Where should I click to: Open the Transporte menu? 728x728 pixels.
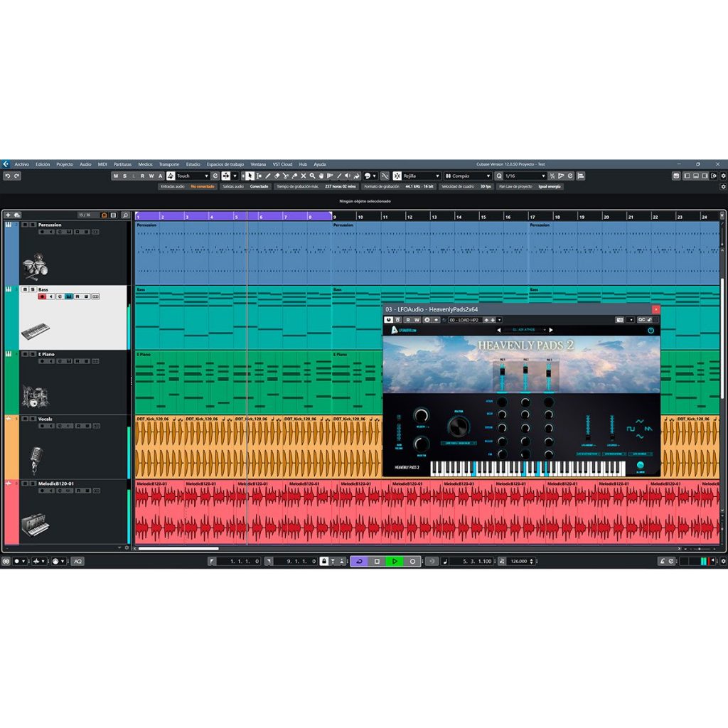(x=169, y=164)
